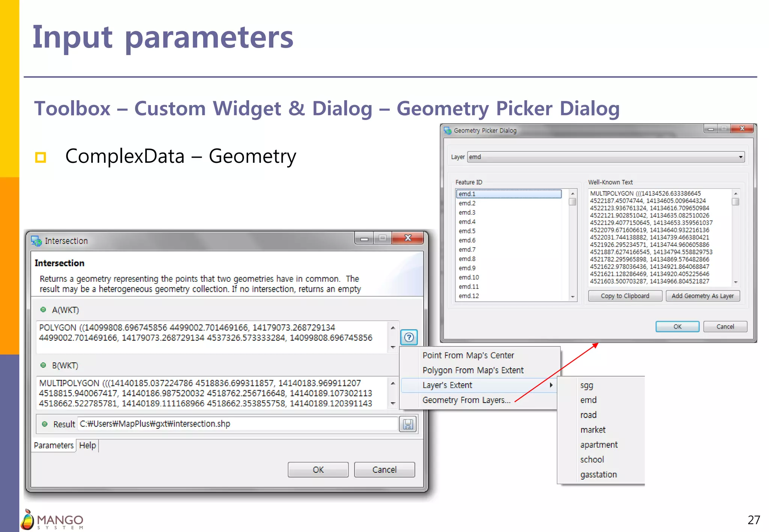Click the Feature ID scrollbar thumb
The image size is (769, 532).
click(573, 202)
